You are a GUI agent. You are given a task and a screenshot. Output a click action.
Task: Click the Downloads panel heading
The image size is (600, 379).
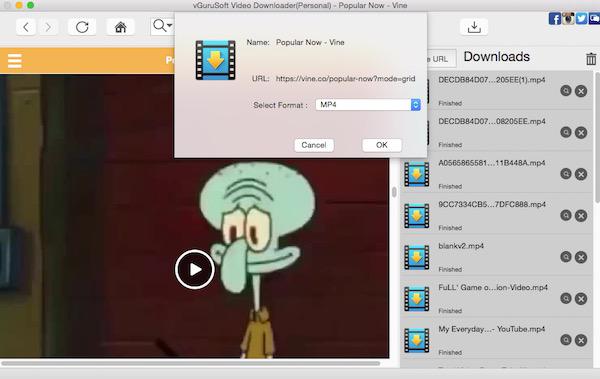coord(496,57)
